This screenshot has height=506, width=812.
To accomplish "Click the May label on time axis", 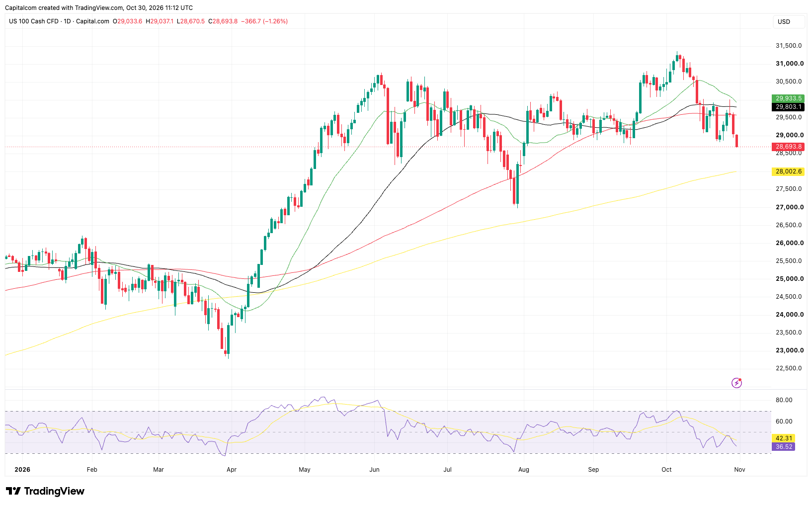I will point(305,470).
